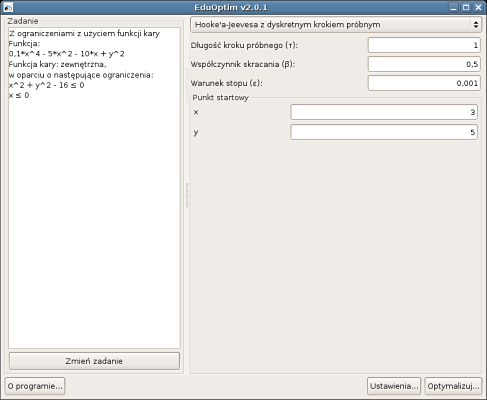
Task: Click the Zmień zadanie button
Action: tap(94, 361)
